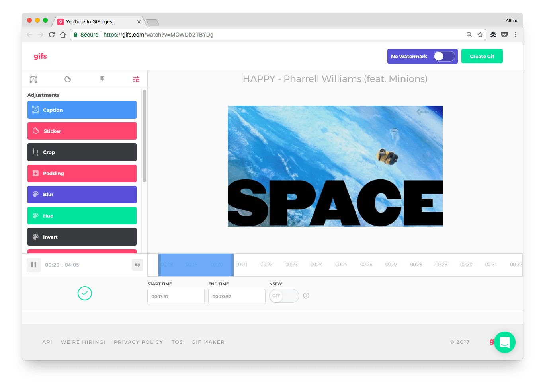545x392 pixels.
Task: Go to the browser home page
Action: coord(63,35)
